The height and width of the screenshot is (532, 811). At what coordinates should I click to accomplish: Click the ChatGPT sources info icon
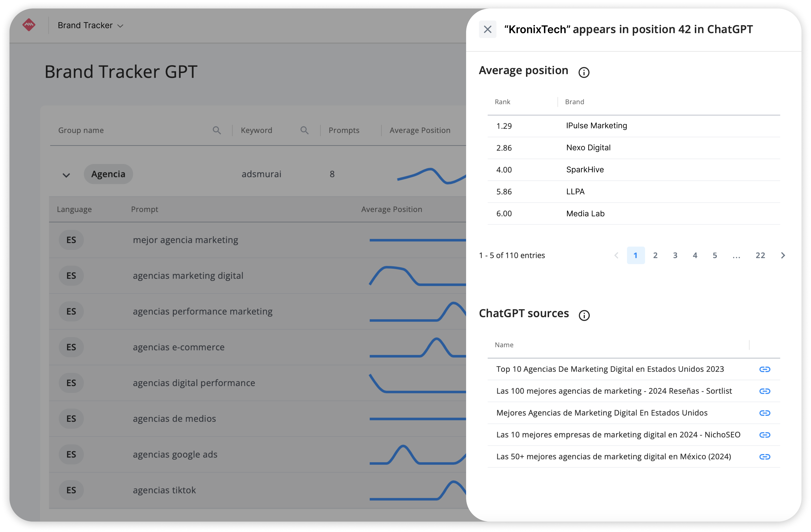coord(584,315)
